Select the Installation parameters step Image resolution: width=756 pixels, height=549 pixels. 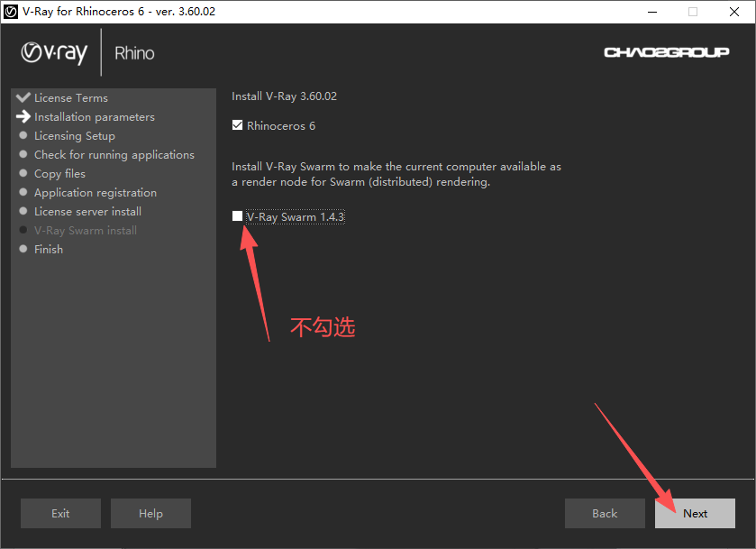[x=95, y=117]
